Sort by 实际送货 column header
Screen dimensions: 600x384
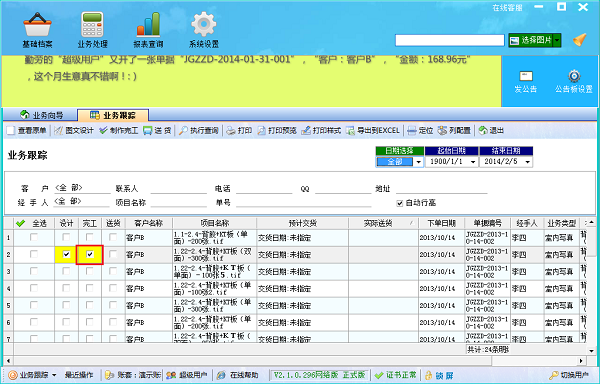point(383,223)
